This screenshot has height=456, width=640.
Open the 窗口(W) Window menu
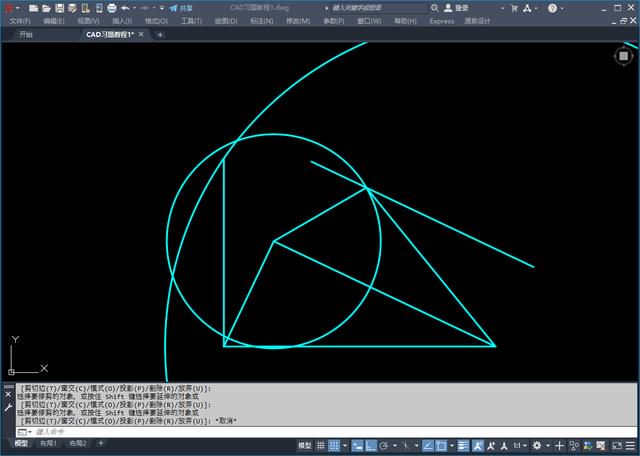point(369,21)
